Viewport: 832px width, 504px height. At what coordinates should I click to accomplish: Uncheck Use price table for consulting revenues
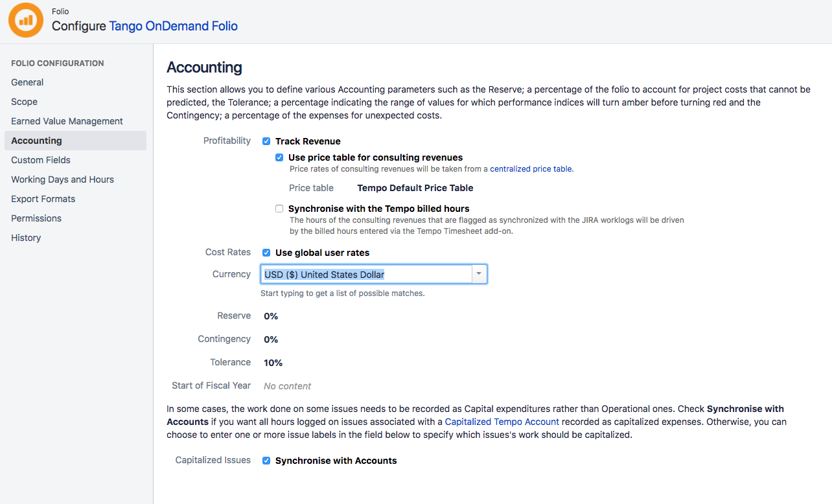click(279, 157)
